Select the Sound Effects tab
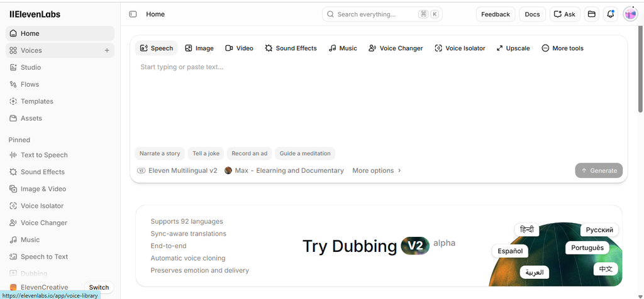644x299 pixels. pyautogui.click(x=291, y=48)
